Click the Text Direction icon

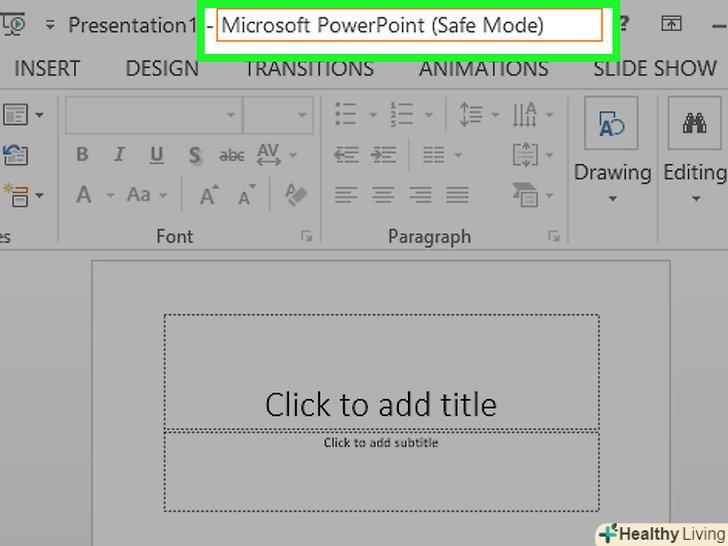tap(525, 114)
